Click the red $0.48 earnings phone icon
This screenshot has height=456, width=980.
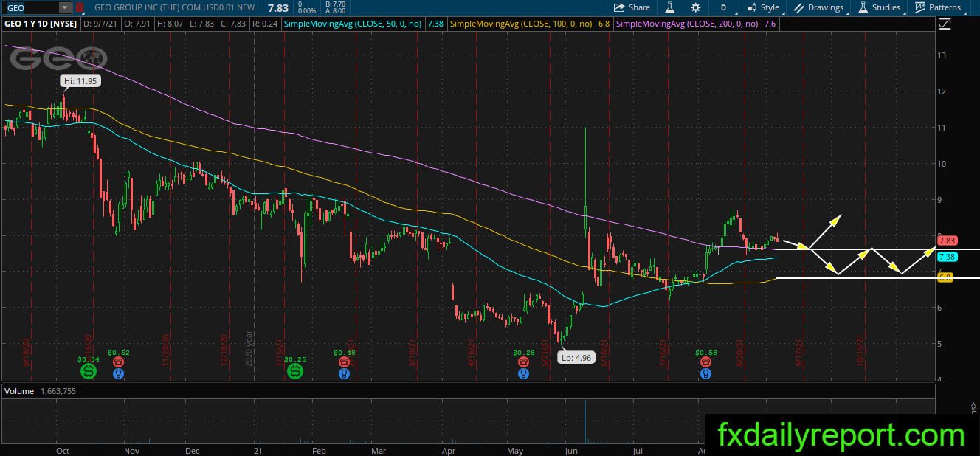pyautogui.click(x=345, y=362)
